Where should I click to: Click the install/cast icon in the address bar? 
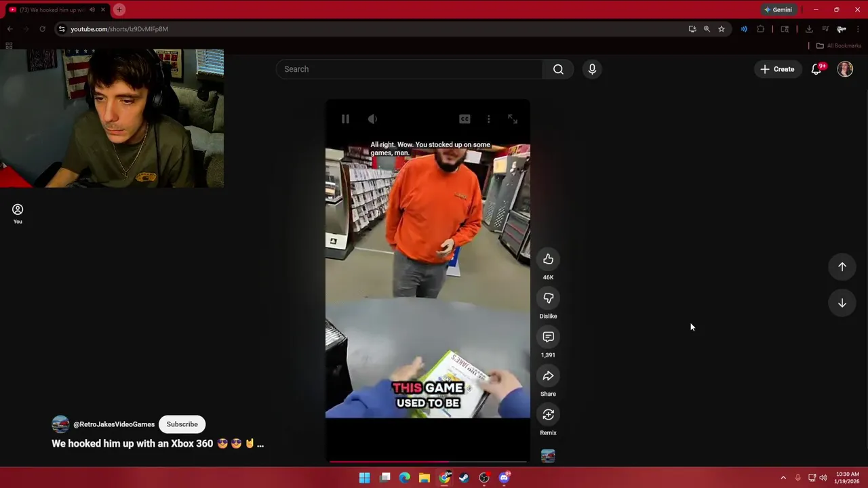pos(692,29)
